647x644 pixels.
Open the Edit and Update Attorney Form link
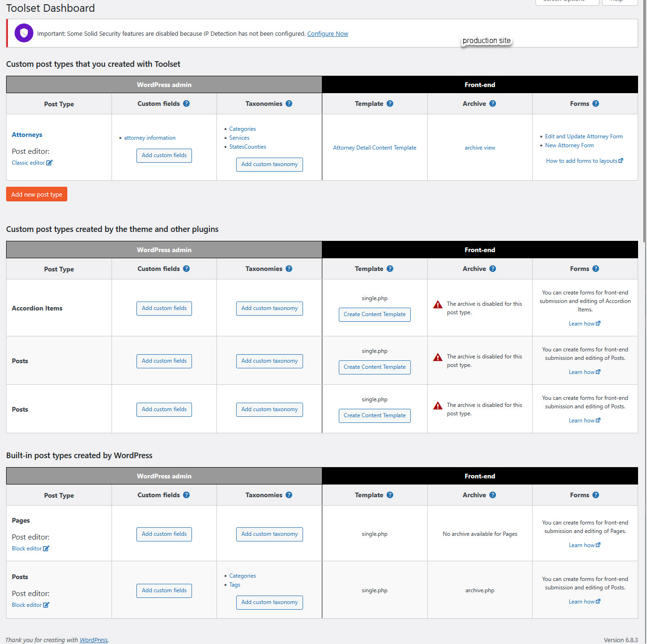click(x=583, y=136)
